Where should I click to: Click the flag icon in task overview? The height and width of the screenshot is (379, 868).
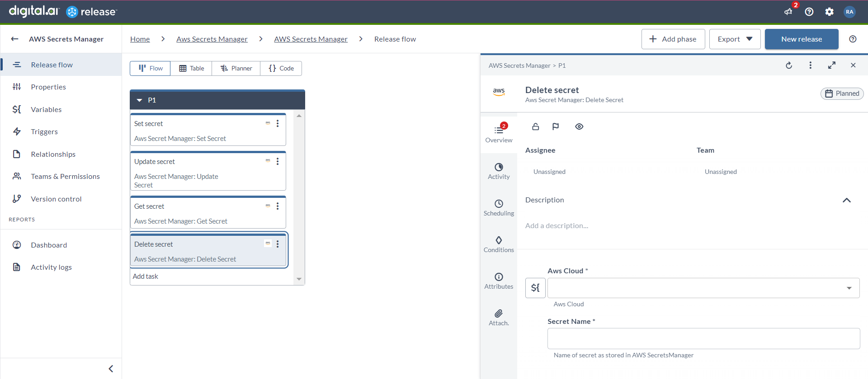(556, 126)
